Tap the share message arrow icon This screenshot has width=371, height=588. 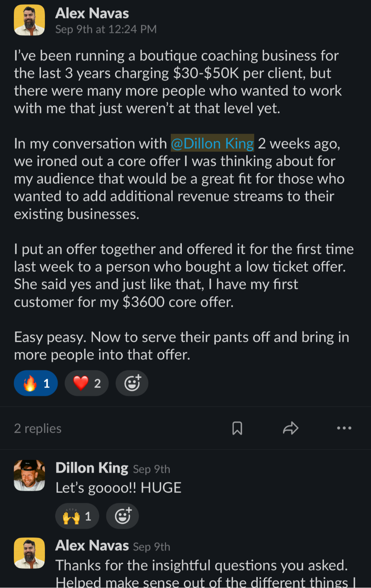[291, 428]
